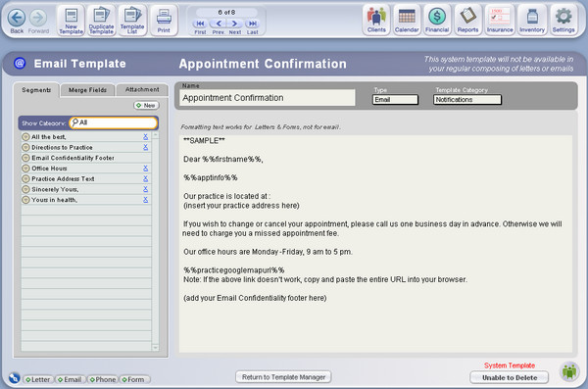Print the current template
Screen dimensions: 588x389
164,21
